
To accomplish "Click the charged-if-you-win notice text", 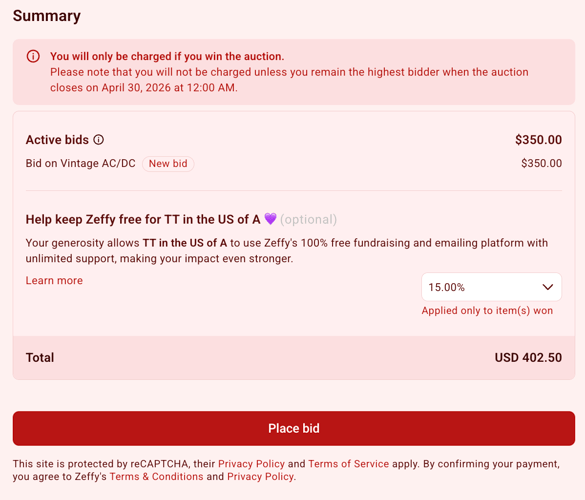I will pyautogui.click(x=167, y=56).
